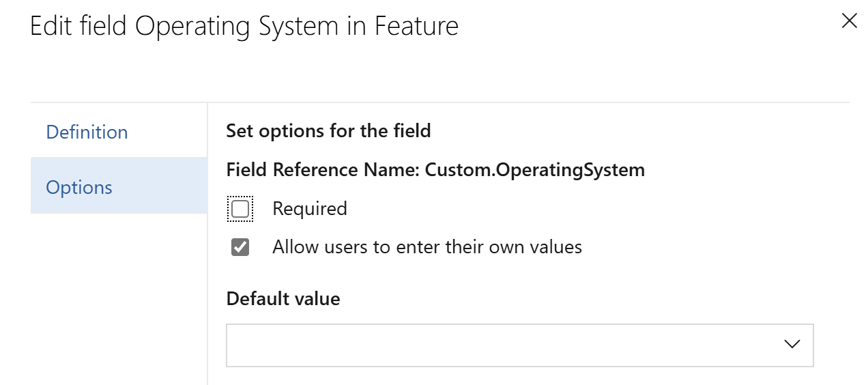Click the white checkmark in the checked box
This screenshot has height=385, width=868.
(x=240, y=247)
